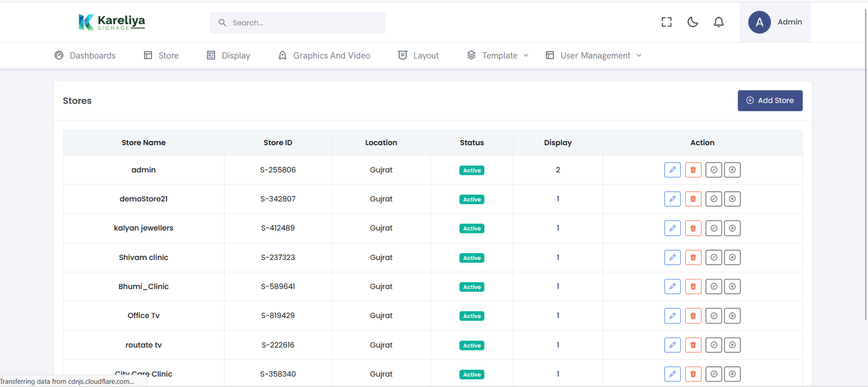Image resolution: width=868 pixels, height=387 pixels.
Task: Click the Status column header
Action: 472,143
